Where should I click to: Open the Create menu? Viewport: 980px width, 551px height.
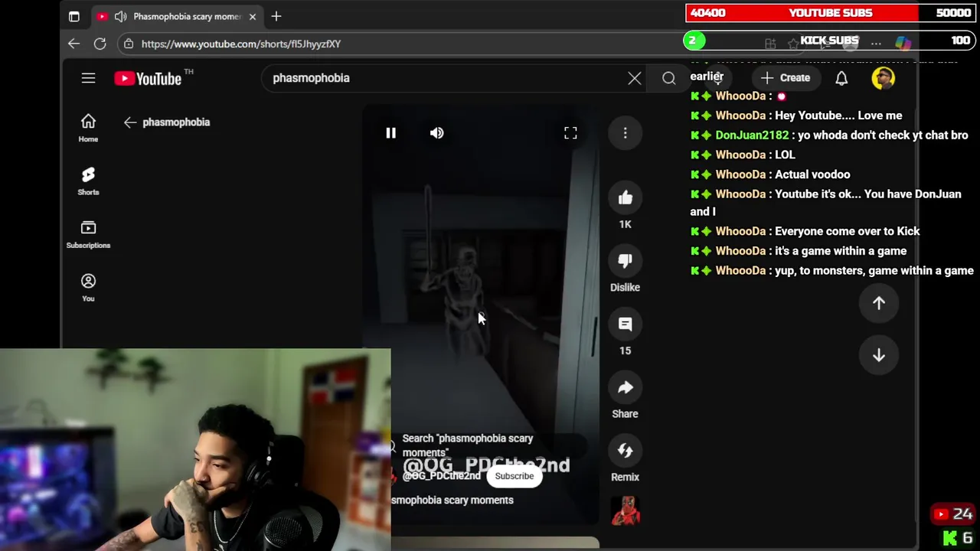(x=786, y=78)
